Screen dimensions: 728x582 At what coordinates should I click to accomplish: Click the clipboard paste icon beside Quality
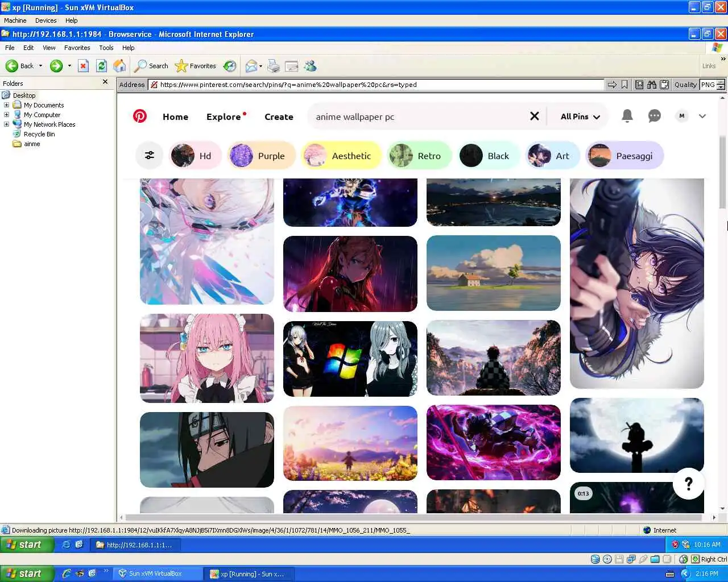pyautogui.click(x=664, y=85)
